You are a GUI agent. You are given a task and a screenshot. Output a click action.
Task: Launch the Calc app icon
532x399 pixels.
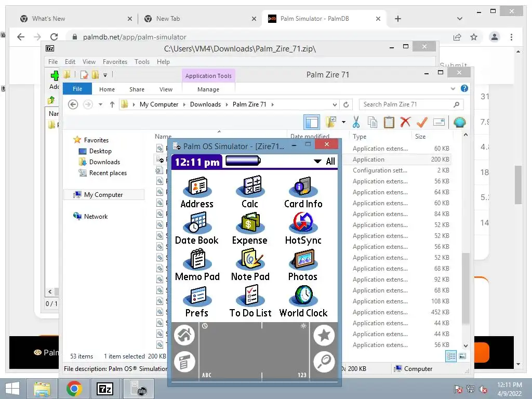tap(250, 192)
